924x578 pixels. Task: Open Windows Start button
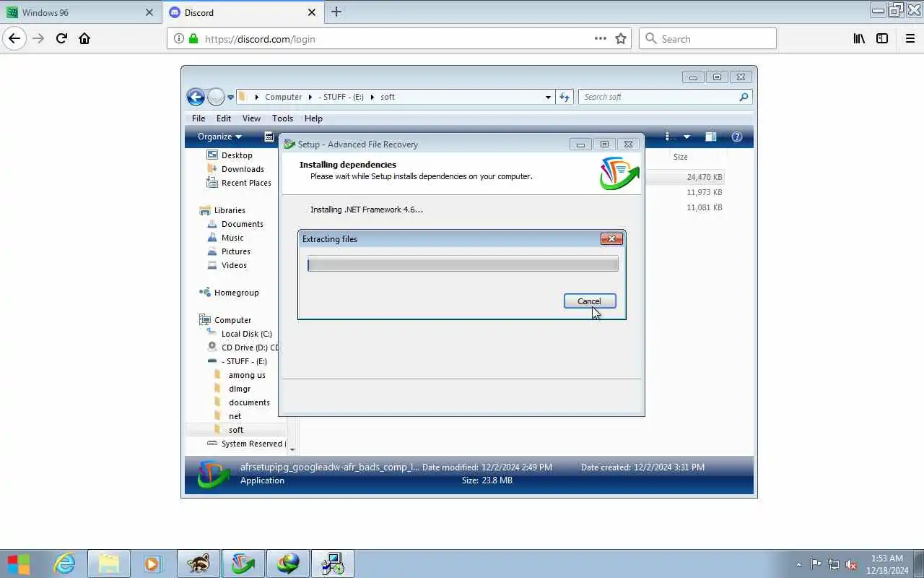(x=19, y=564)
